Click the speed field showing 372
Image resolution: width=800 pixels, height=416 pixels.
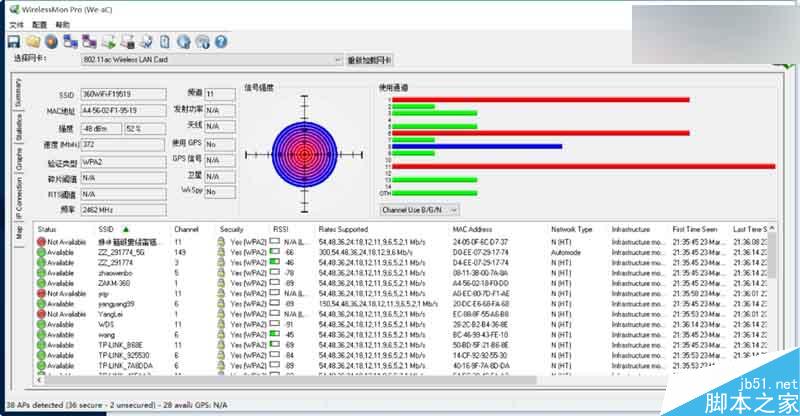[123, 144]
